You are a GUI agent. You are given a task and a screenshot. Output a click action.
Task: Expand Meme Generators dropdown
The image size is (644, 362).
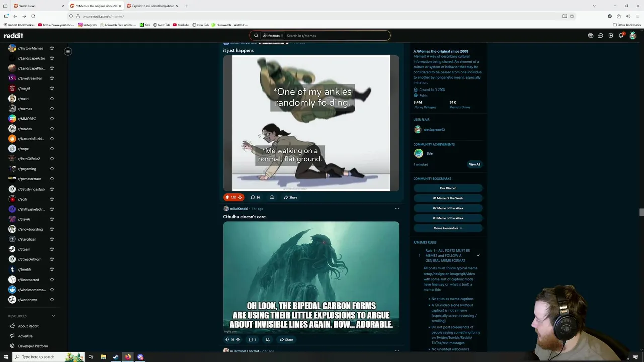coord(448,228)
